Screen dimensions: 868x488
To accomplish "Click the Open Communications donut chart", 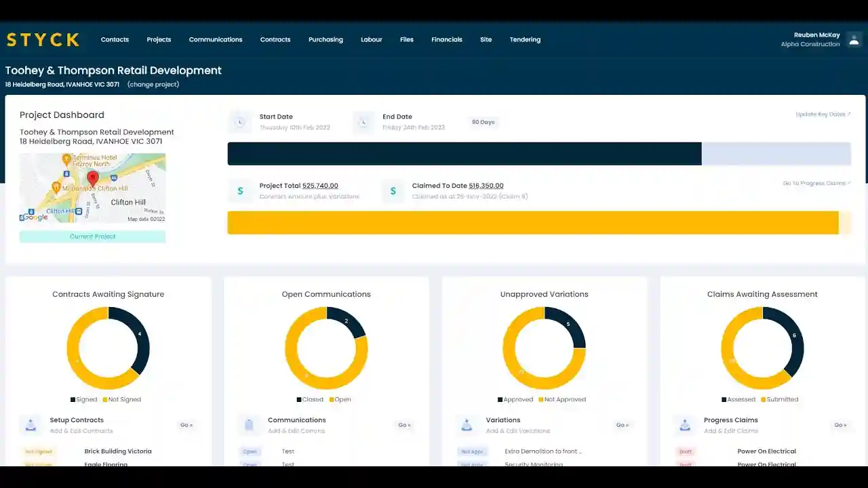I will click(x=326, y=348).
